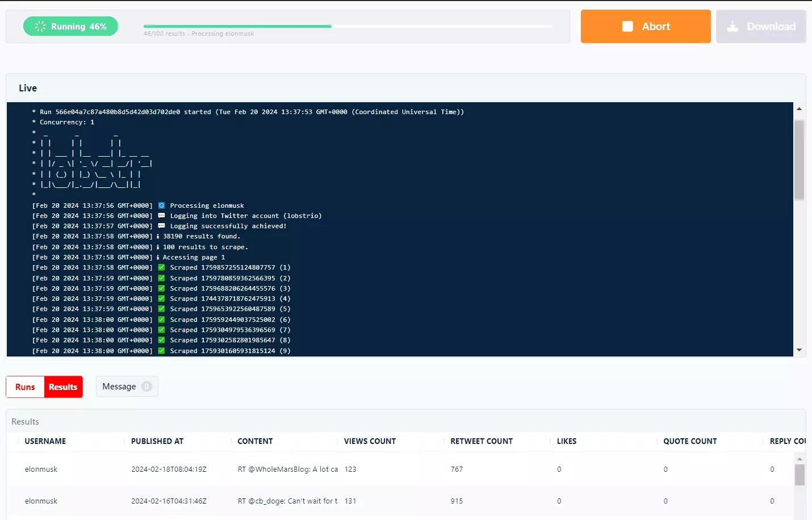Click the green checkmark for Scraped (1)
This screenshot has height=520, width=812.
click(x=161, y=267)
